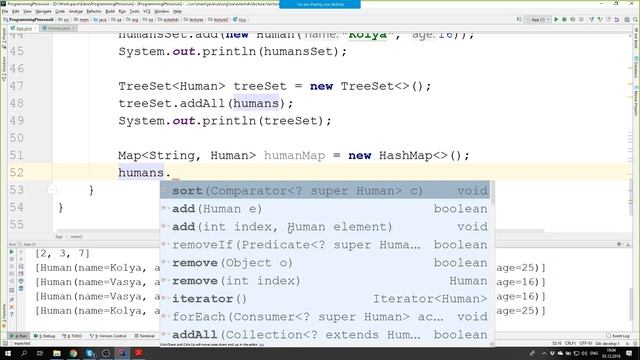Start the Debug bug icon in toolbar

[564, 19]
